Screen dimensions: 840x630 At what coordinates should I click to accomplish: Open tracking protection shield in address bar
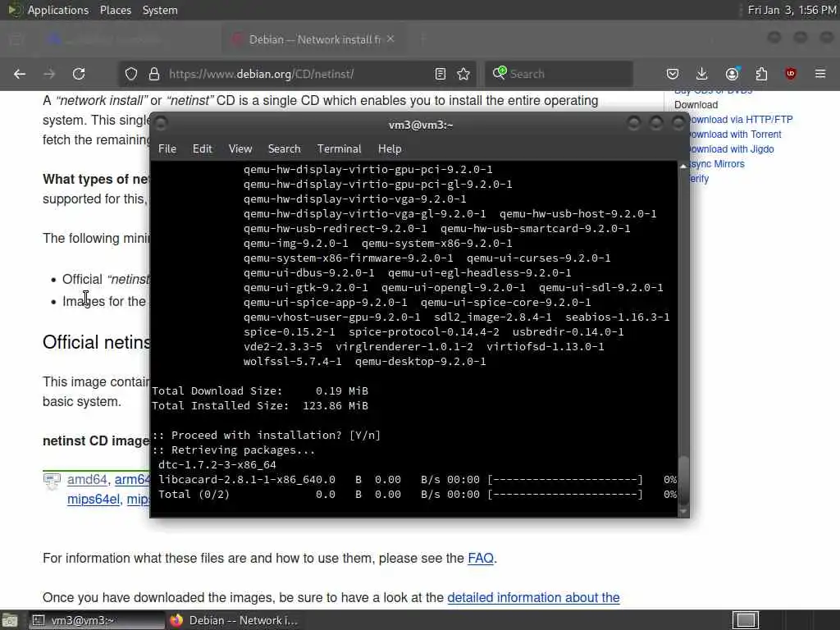(131, 74)
